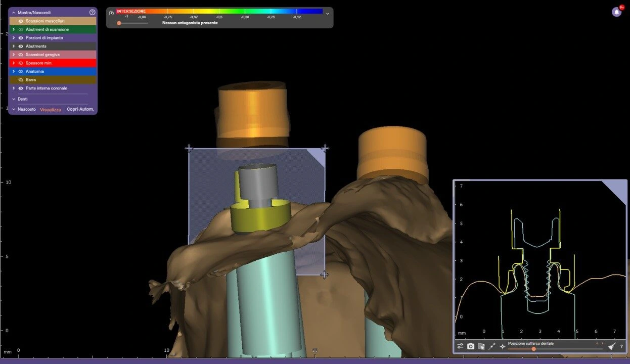The height and width of the screenshot is (364, 630).
Task: Click the help icon in Mostra/Nascondi panel
Action: pos(92,12)
